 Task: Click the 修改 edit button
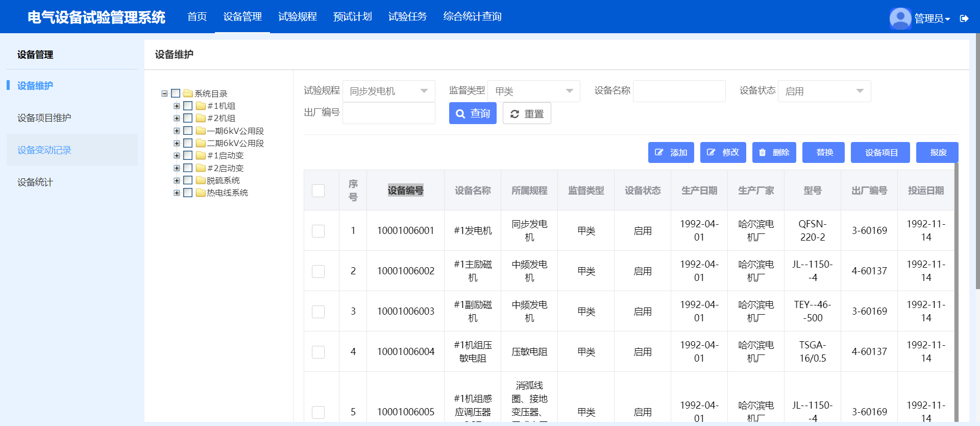point(723,152)
